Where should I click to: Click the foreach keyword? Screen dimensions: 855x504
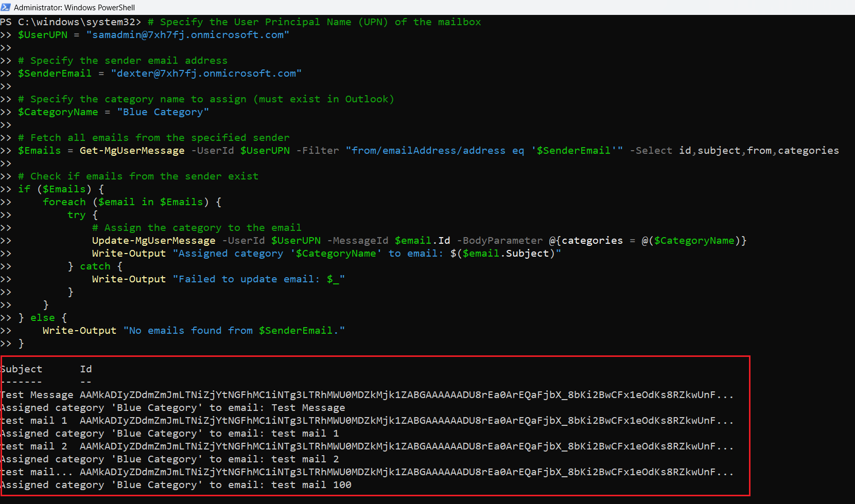coord(64,202)
